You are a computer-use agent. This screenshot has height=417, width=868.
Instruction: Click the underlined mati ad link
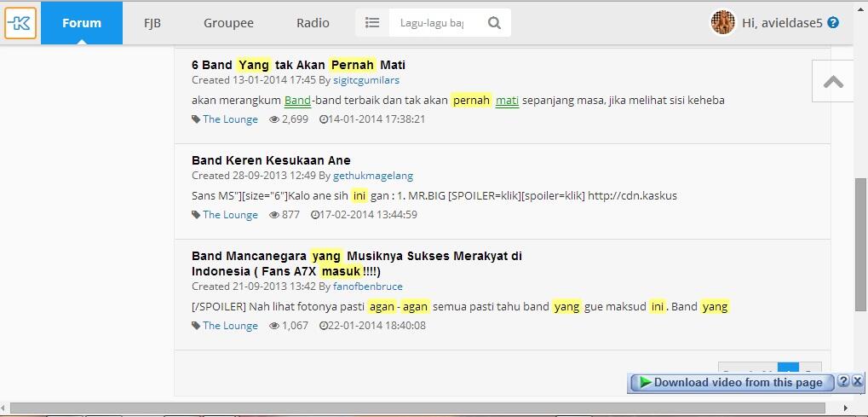coord(507,101)
